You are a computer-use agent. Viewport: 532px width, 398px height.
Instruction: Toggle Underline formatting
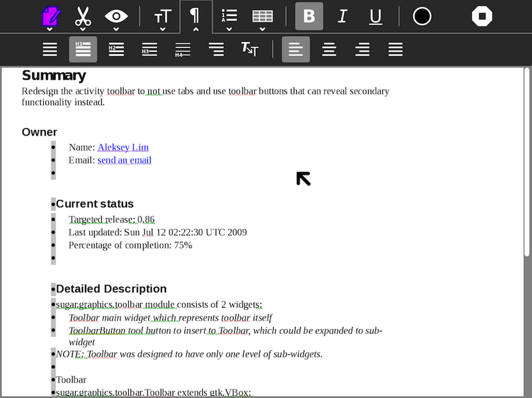tap(376, 17)
